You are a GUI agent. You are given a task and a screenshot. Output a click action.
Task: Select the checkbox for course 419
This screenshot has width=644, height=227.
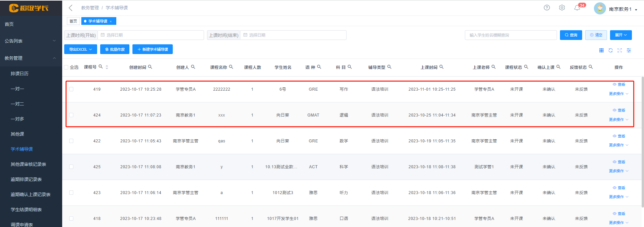71,89
